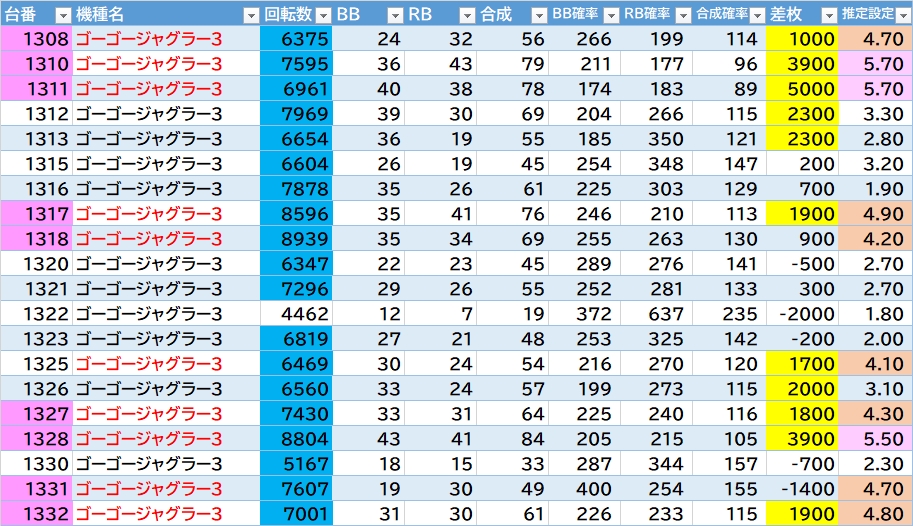The image size is (913, 526).
Task: Open the BB確率 column filter dropdown
Action: (x=611, y=15)
